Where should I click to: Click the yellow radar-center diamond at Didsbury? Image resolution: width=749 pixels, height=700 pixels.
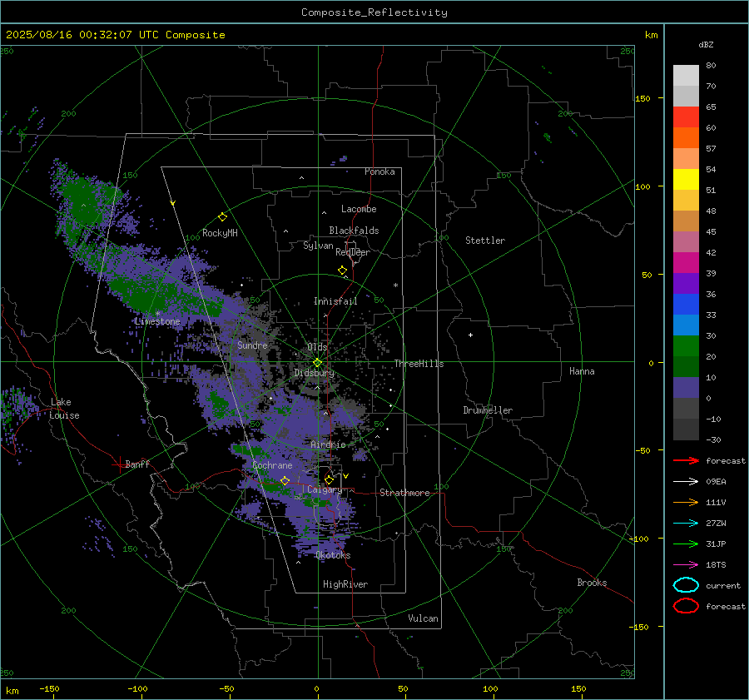tap(317, 363)
